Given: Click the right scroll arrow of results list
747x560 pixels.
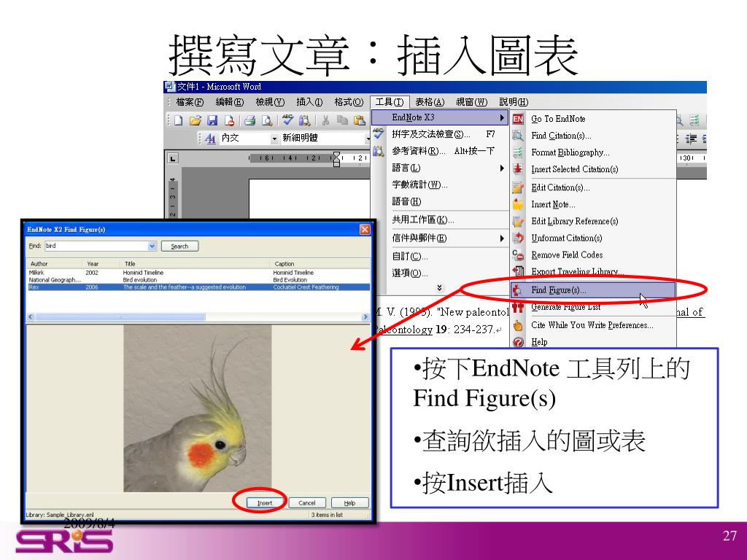Looking at the screenshot, I should [x=365, y=317].
